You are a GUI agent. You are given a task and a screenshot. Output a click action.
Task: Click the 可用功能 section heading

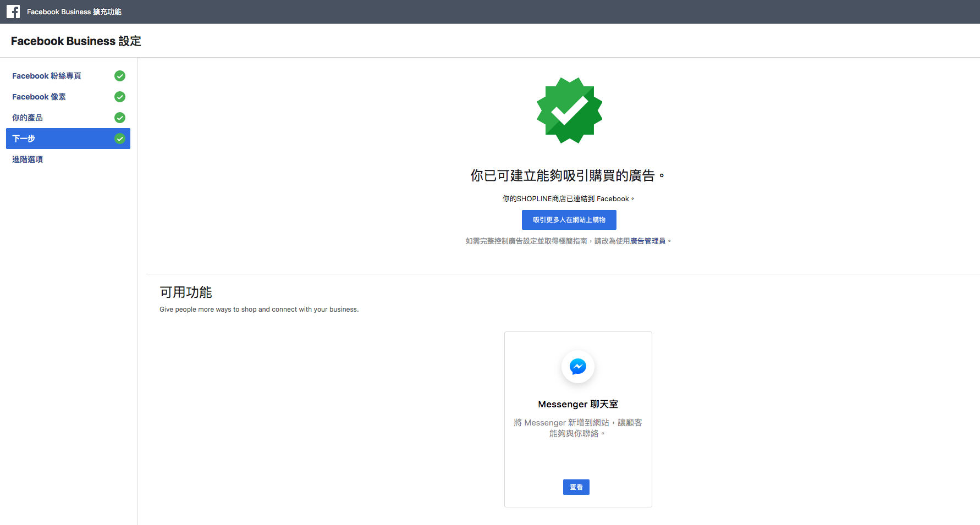(186, 292)
